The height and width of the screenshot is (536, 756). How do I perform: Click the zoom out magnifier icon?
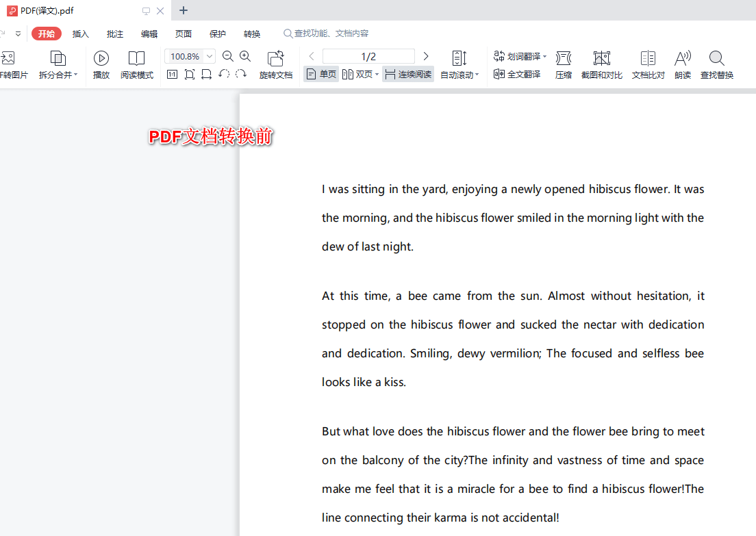tap(228, 57)
